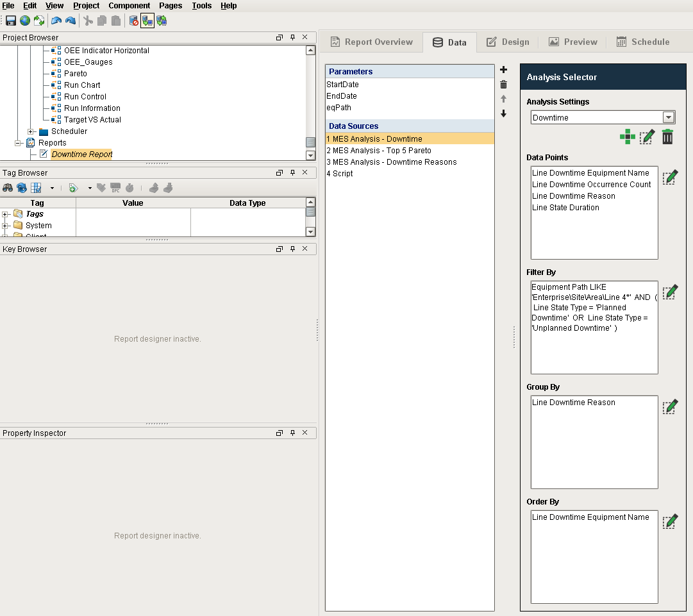Open the Downtime analysis settings dropdown
This screenshot has width=693, height=616.
coord(668,117)
